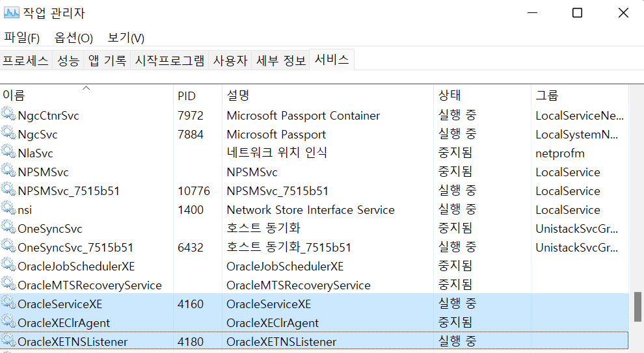This screenshot has width=644, height=353.
Task: Click 실행 중 status of OracleServiceXE row
Action: pyautogui.click(x=457, y=304)
